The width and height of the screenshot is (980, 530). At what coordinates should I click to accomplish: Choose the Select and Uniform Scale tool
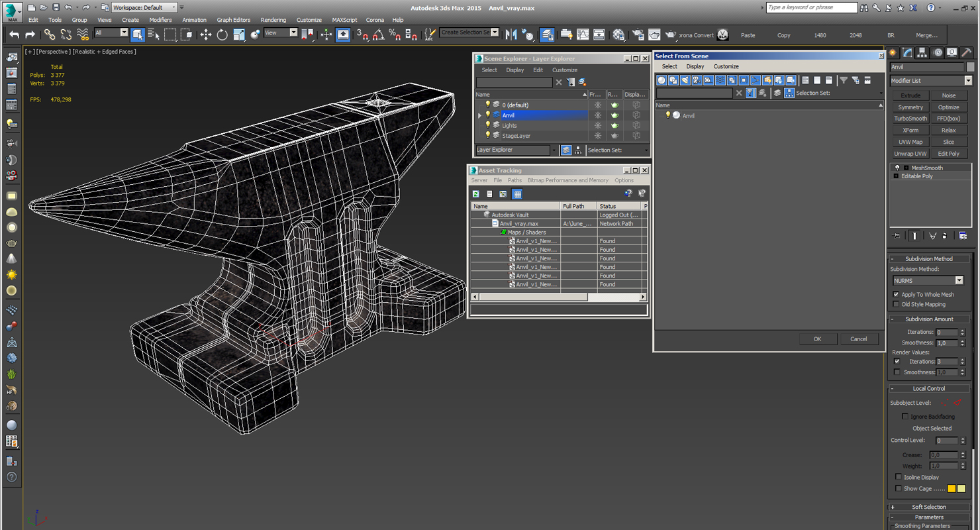(x=239, y=34)
